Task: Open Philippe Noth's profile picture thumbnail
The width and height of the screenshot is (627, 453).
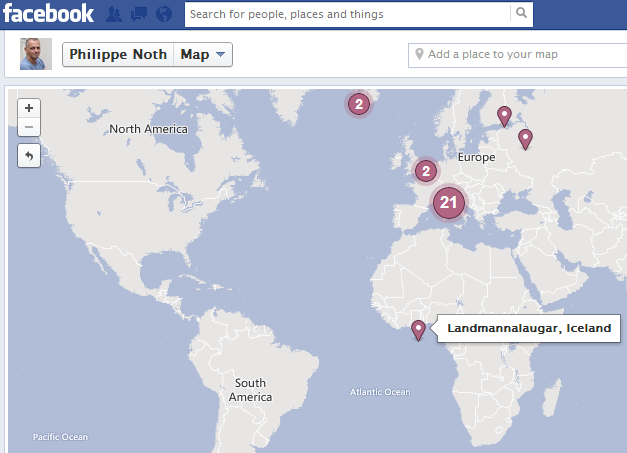Action: (x=36, y=54)
